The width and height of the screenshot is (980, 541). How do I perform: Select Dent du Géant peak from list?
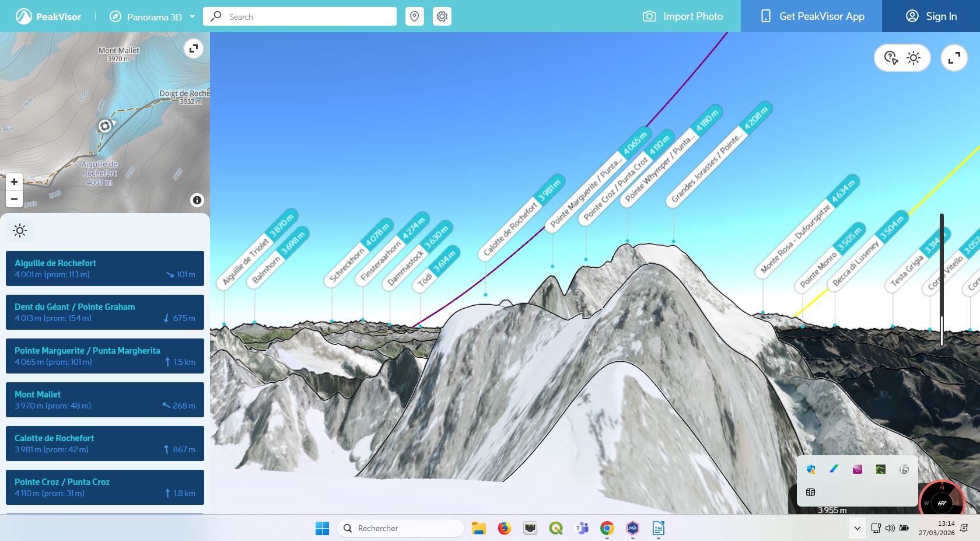105,312
